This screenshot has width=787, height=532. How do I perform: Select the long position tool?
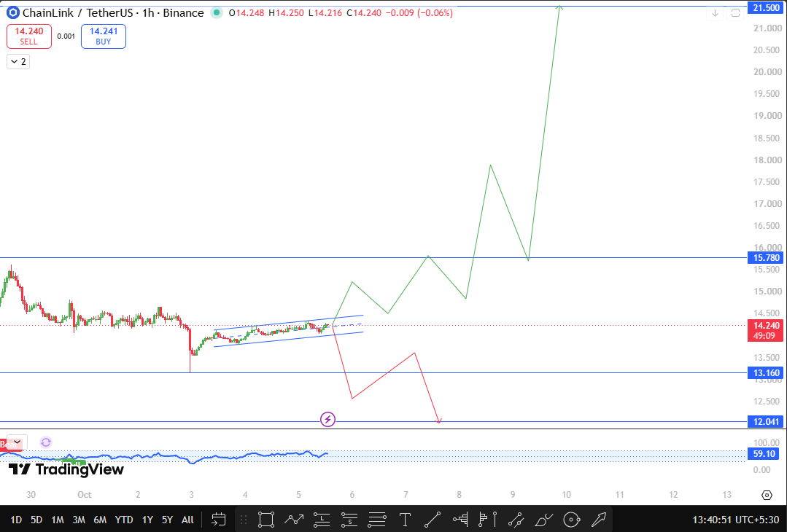click(321, 520)
